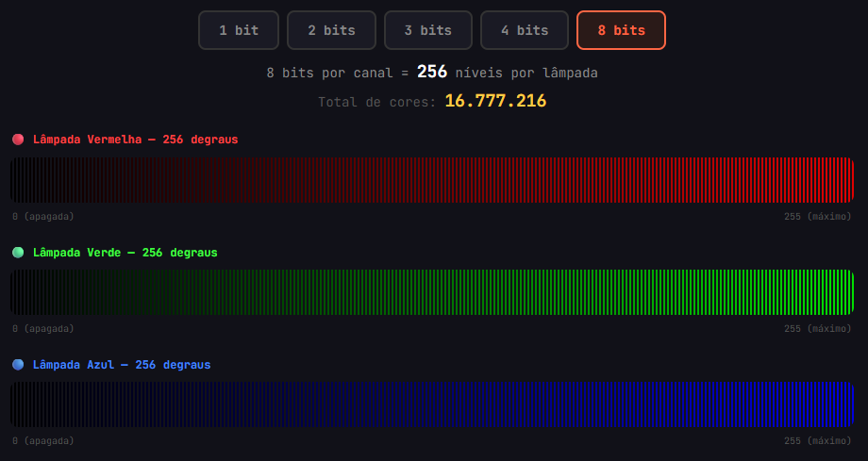Image resolution: width=868 pixels, height=461 pixels.
Task: Click "0 (apagada)" under the red bar
Action: (43, 217)
